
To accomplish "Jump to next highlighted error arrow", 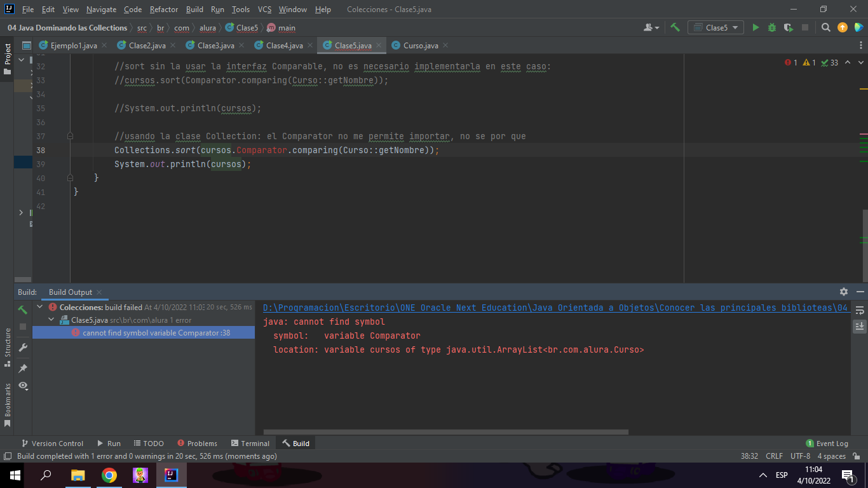I will pyautogui.click(x=861, y=62).
